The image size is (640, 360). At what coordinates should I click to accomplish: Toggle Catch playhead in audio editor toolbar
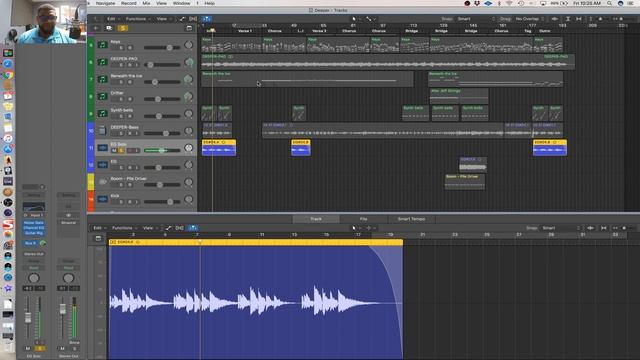(x=193, y=228)
